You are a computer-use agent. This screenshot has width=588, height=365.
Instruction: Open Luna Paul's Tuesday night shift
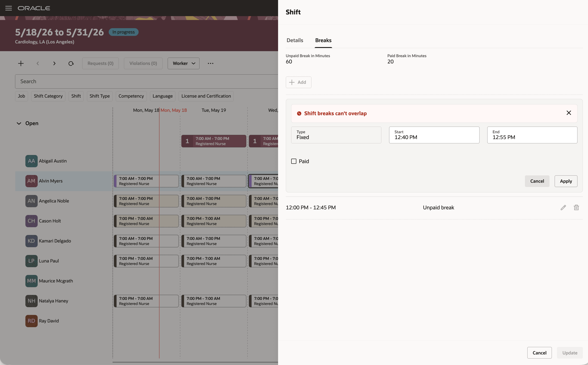[214, 261]
